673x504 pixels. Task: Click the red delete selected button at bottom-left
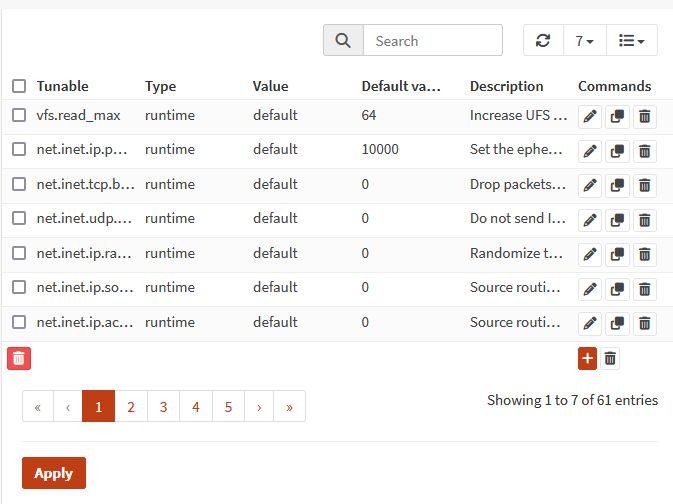(x=19, y=358)
